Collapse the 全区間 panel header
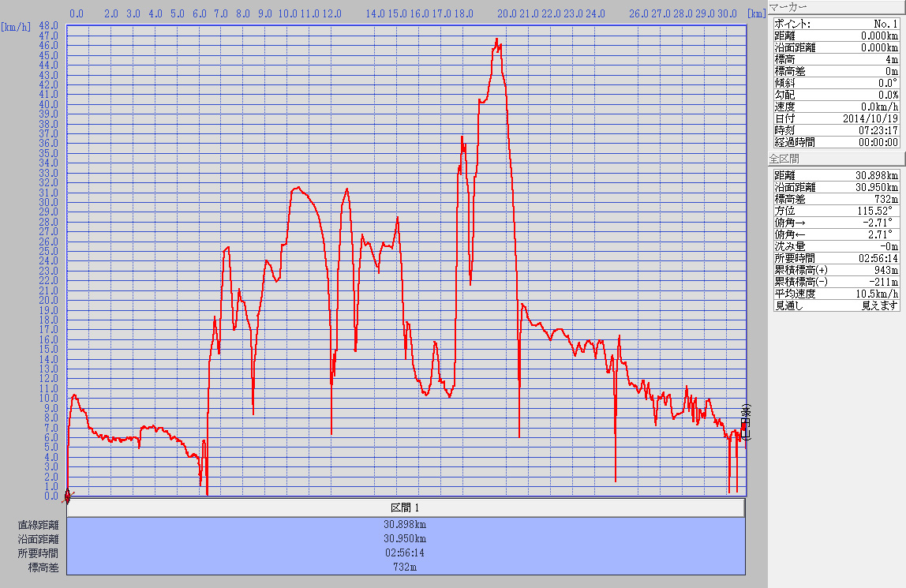Screen dimensions: 906x588 [837, 159]
